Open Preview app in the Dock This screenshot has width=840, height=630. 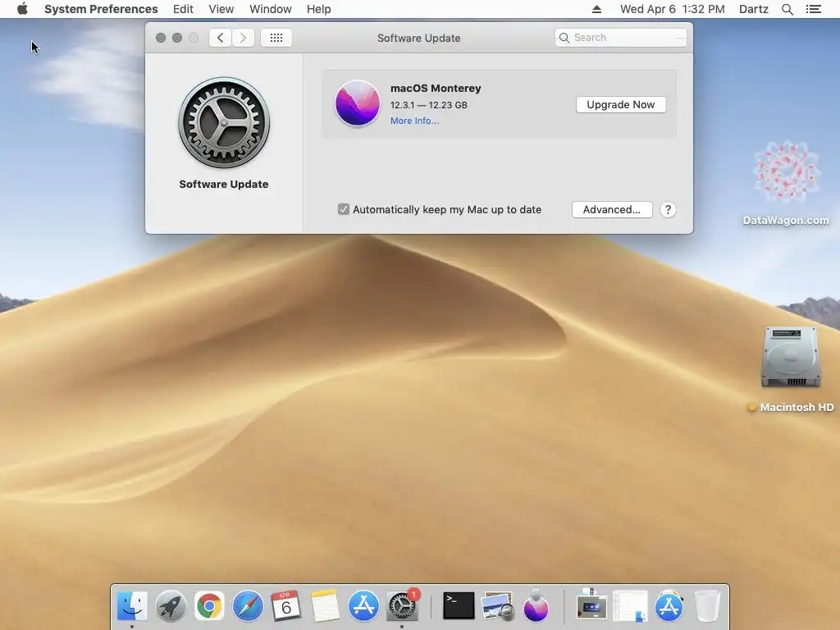[498, 606]
